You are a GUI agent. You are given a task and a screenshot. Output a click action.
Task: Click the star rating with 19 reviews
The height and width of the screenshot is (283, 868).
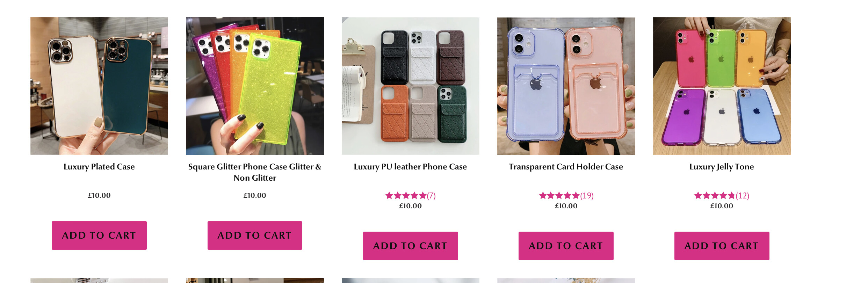(559, 196)
